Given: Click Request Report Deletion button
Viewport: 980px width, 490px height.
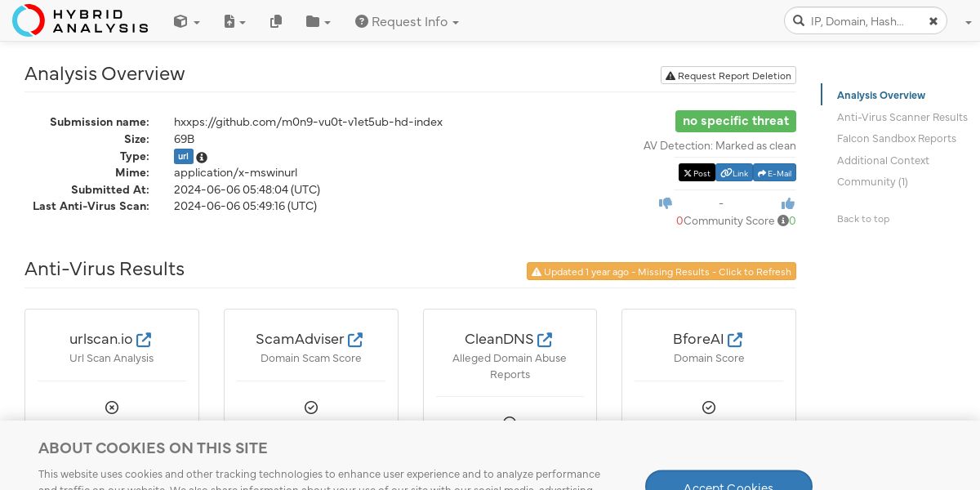Looking at the screenshot, I should pos(728,75).
